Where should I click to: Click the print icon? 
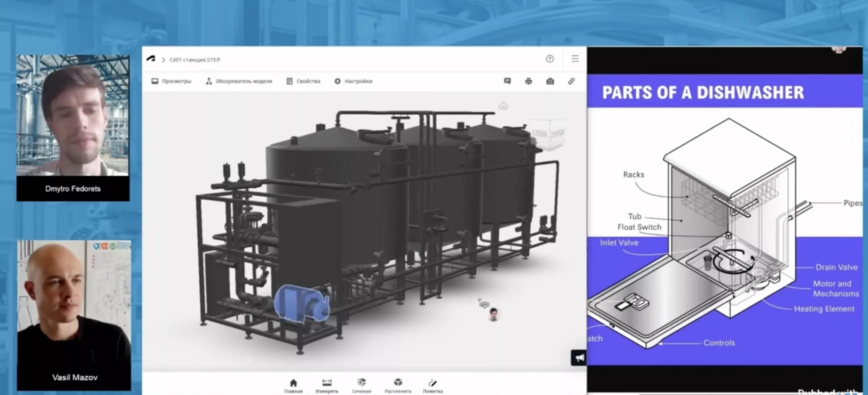point(528,81)
